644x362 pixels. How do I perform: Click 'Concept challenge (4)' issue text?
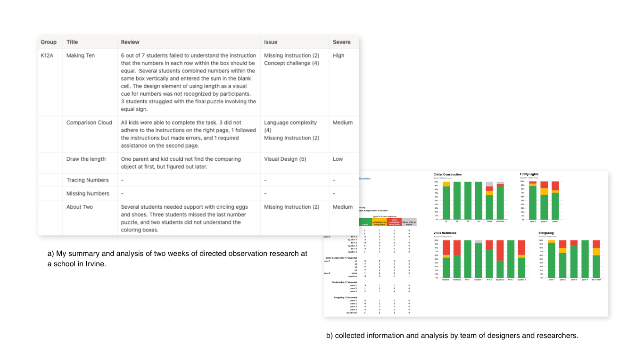click(291, 63)
